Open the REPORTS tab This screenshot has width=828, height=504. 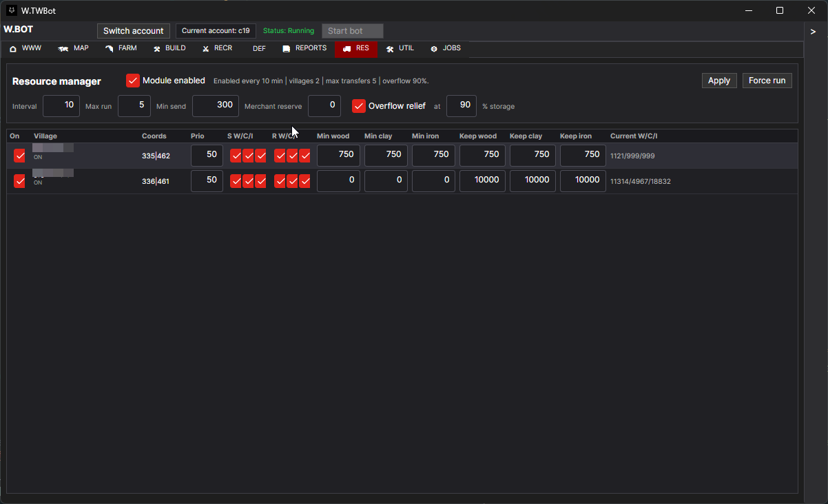coord(304,49)
